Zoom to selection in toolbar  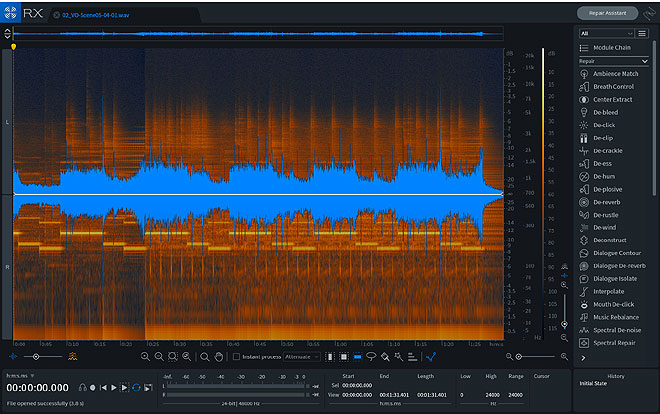[x=173, y=357]
